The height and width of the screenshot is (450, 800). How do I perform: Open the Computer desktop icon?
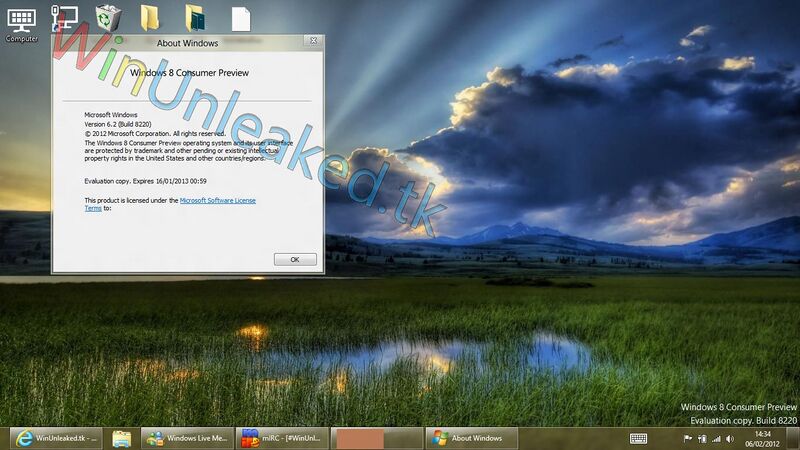(x=21, y=24)
